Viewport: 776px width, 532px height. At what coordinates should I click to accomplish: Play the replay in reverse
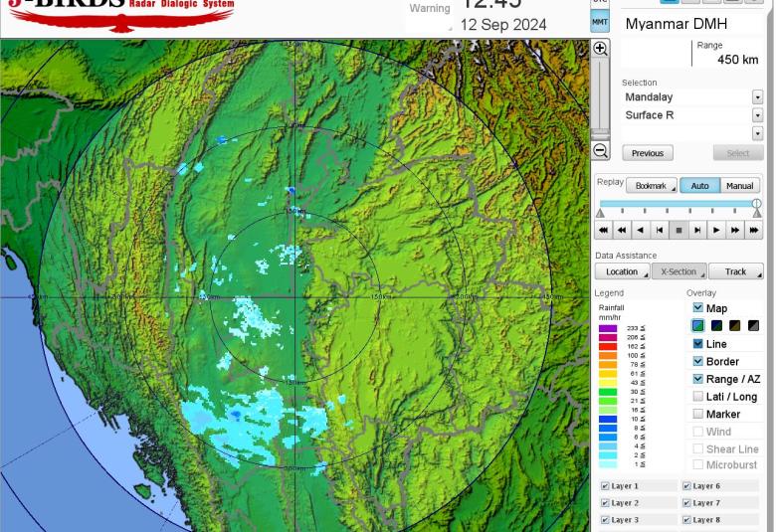pyautogui.click(x=641, y=230)
